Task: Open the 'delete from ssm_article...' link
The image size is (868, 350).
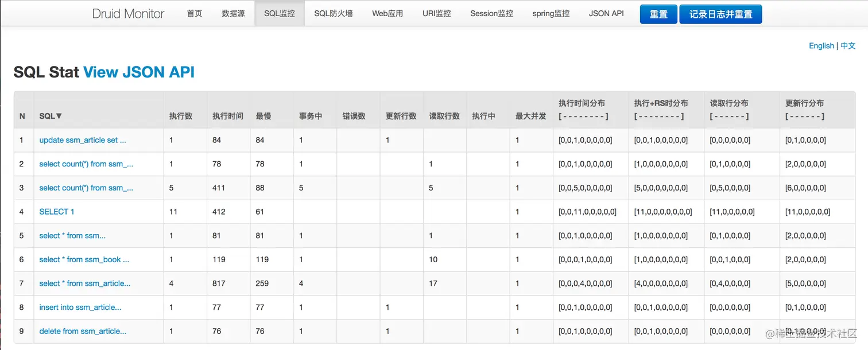Action: (x=83, y=331)
